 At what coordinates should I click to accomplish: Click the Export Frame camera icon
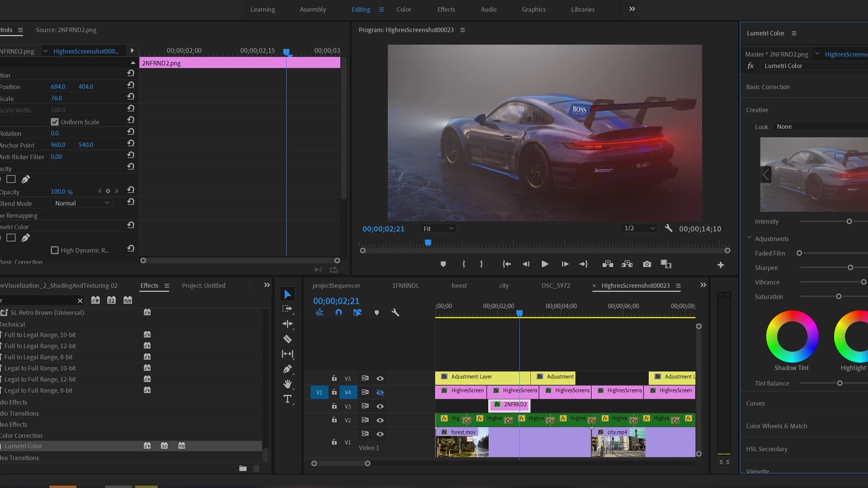click(647, 264)
